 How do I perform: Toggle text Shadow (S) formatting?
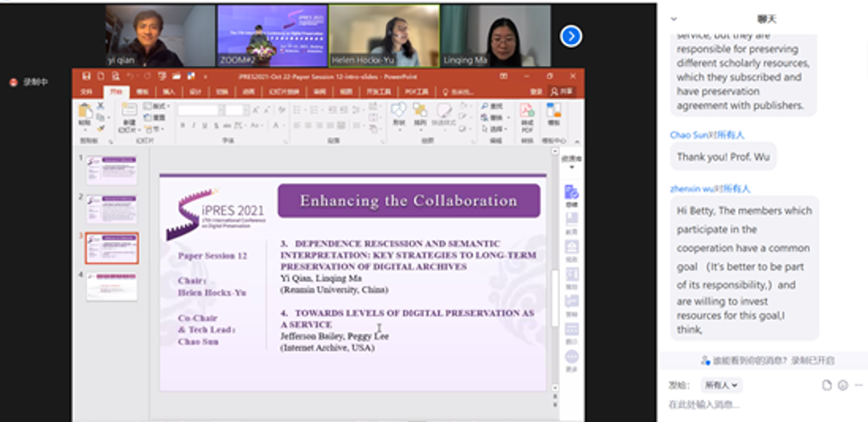[217, 125]
